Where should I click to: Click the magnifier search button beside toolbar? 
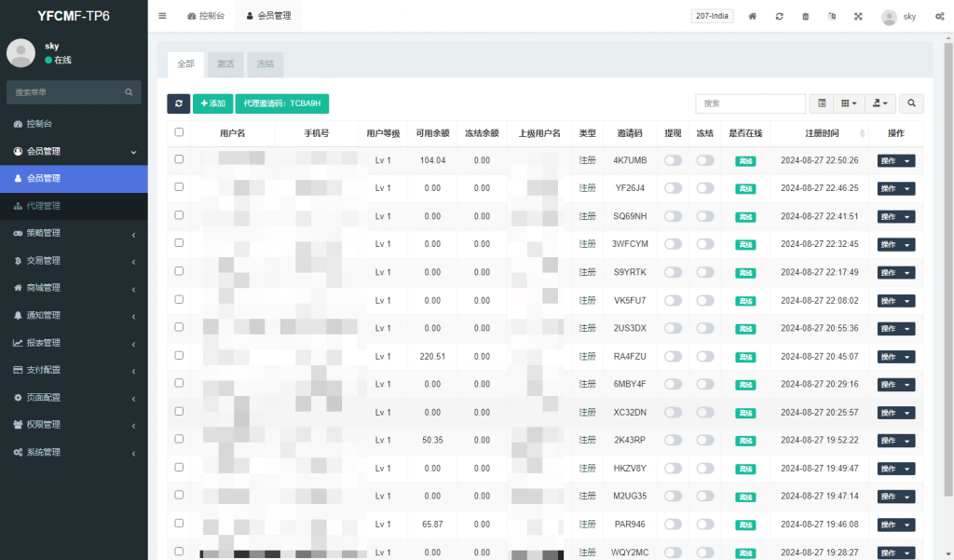coord(911,103)
